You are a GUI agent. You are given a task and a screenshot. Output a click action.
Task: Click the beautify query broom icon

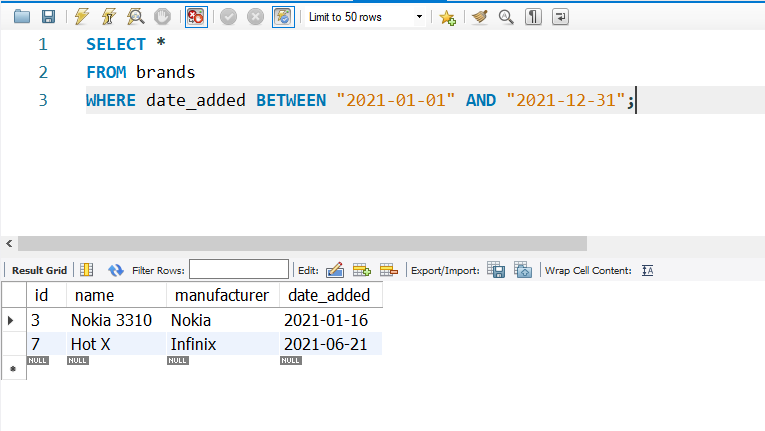click(x=479, y=17)
